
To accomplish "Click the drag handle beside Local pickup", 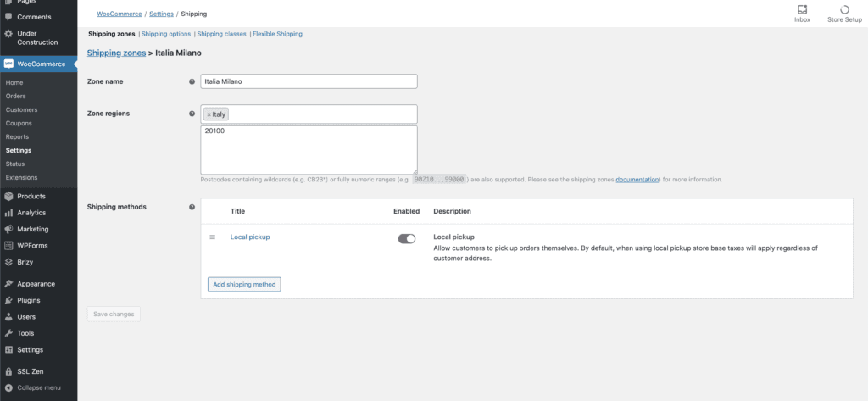I will click(212, 237).
